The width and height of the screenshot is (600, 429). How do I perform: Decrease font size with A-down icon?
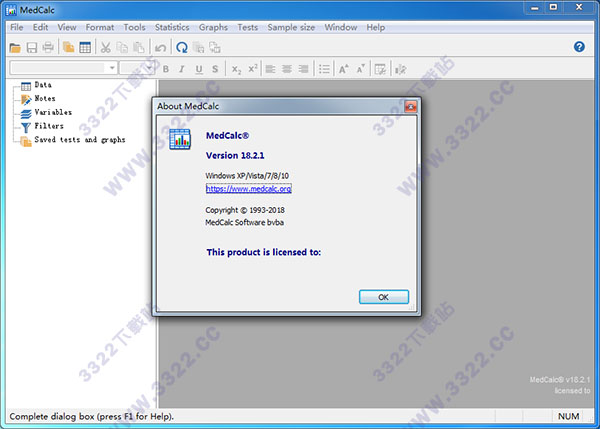pyautogui.click(x=360, y=69)
